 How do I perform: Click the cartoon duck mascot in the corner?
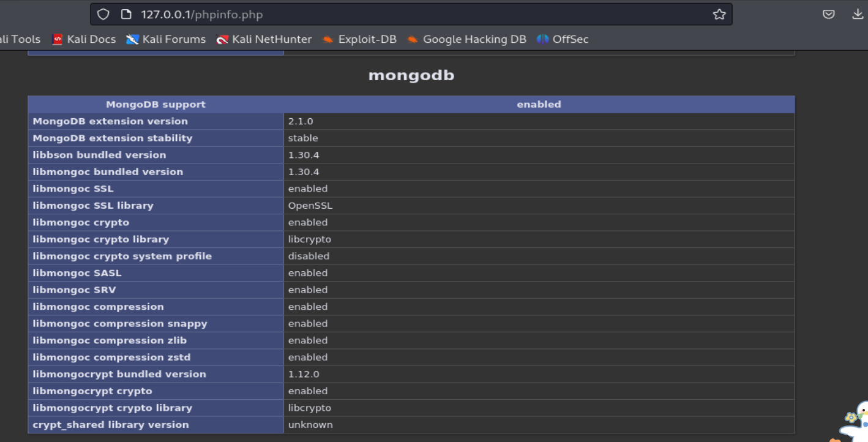coord(855,422)
